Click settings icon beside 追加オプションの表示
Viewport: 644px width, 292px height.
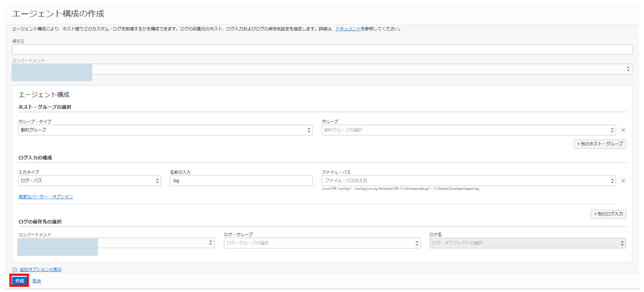15,269
